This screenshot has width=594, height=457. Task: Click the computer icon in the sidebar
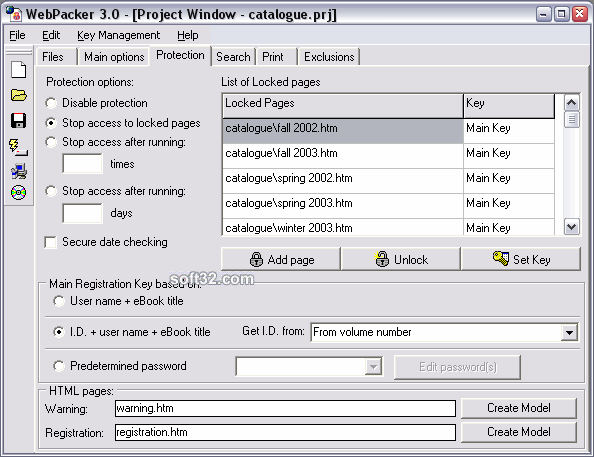pos(19,171)
